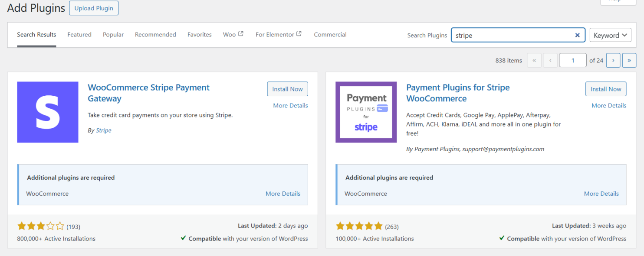Install Payment Plugins for Stripe WooCommerce

606,89
